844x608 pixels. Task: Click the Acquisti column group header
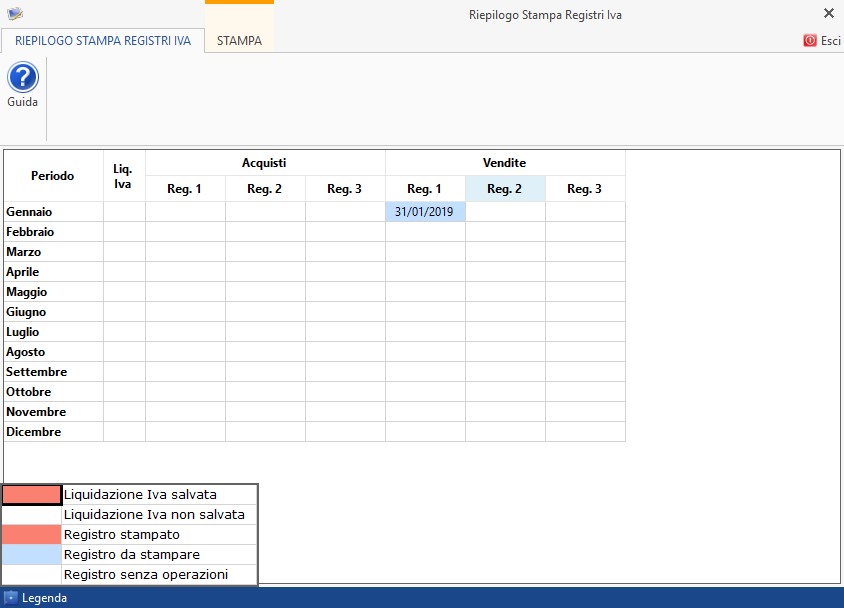265,162
